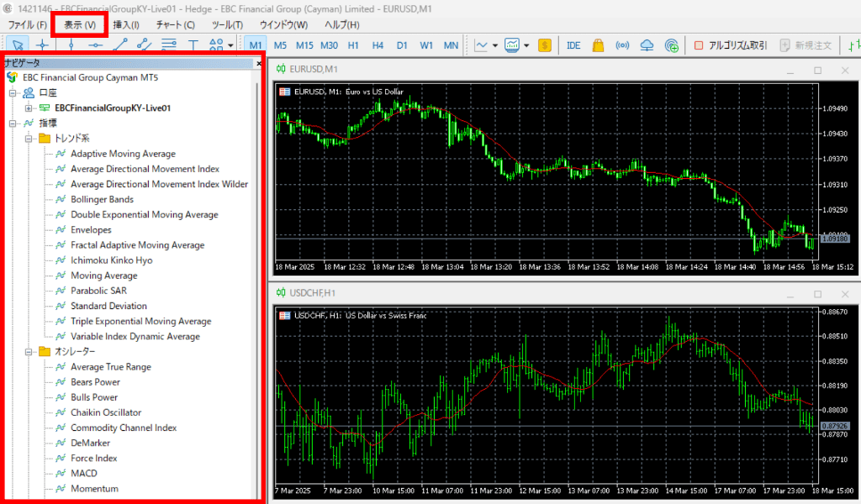Image resolution: width=861 pixels, height=504 pixels.
Task: Open the 挿入(I) menu
Action: click(126, 24)
